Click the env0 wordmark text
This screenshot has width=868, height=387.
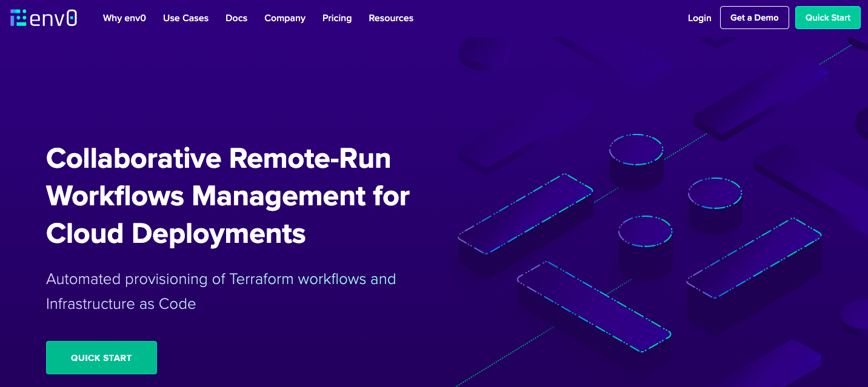pyautogui.click(x=53, y=18)
